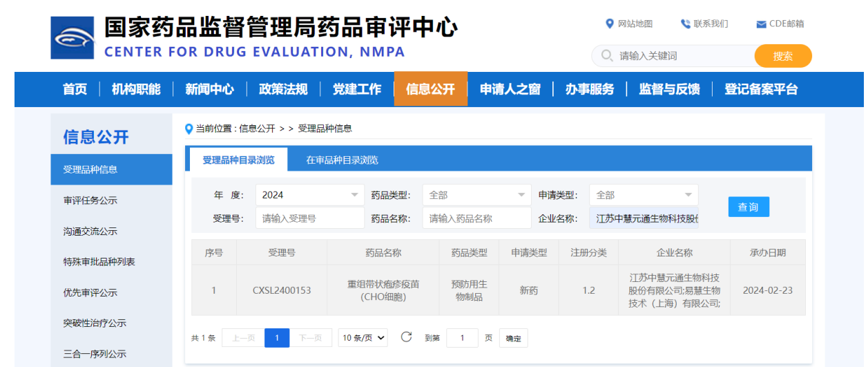
Task: Open 办事服务 menu
Action: [x=590, y=89]
